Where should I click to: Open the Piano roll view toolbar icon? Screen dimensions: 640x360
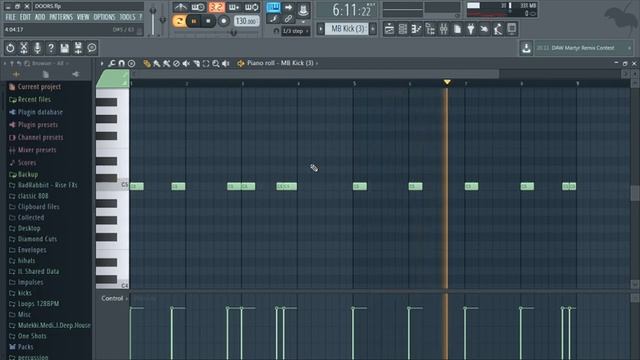[x=416, y=29]
